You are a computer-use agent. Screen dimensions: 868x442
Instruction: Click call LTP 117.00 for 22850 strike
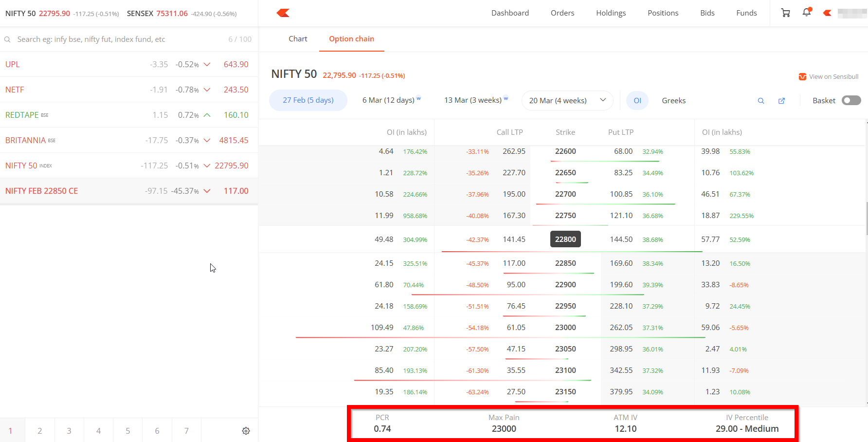point(514,263)
